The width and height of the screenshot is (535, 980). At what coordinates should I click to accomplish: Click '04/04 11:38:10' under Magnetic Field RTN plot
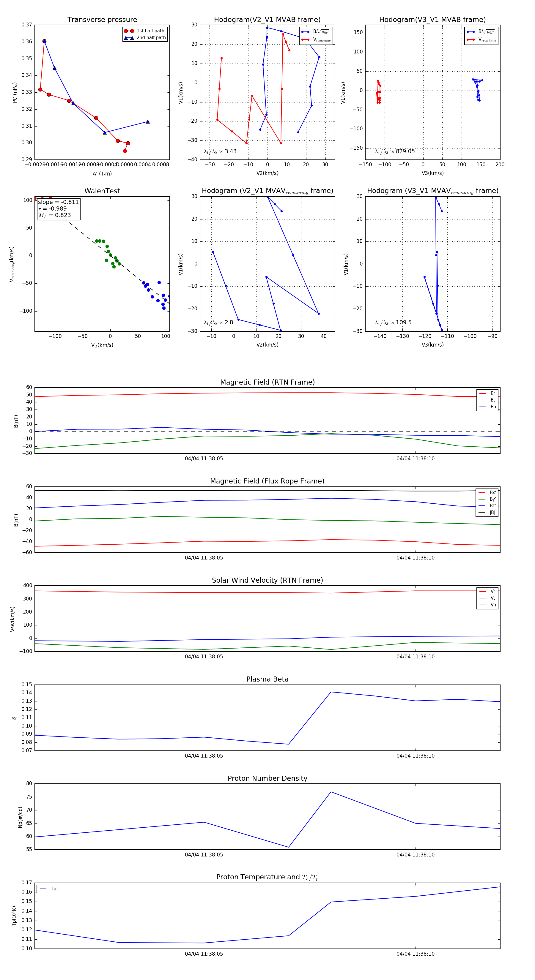416,459
